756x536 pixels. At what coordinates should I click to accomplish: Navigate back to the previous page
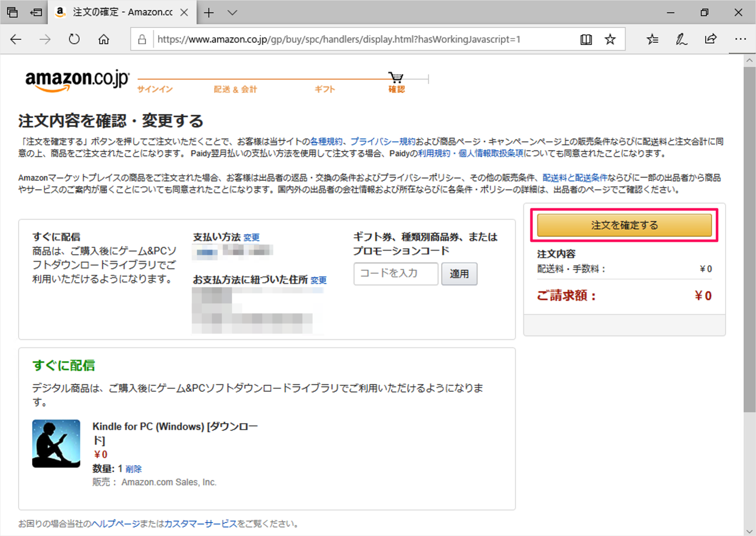(16, 39)
